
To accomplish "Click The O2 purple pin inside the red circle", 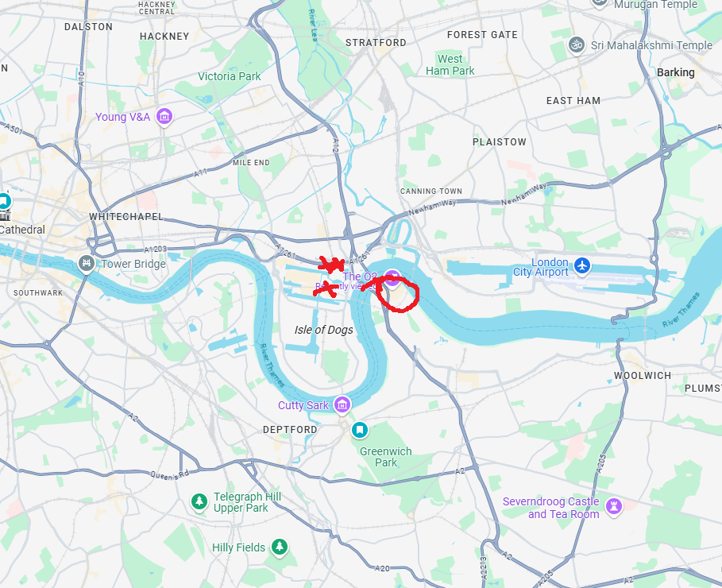I will click(392, 278).
